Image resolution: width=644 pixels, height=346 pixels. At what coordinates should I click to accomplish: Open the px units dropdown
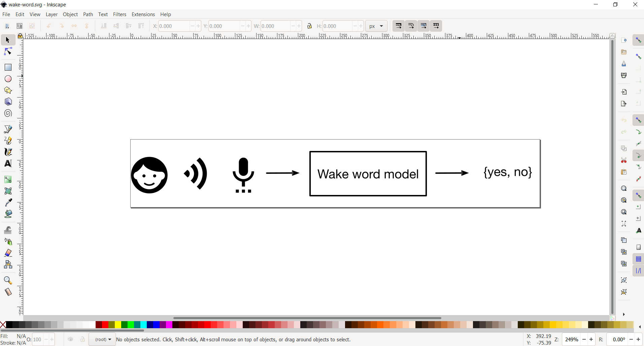(x=376, y=26)
